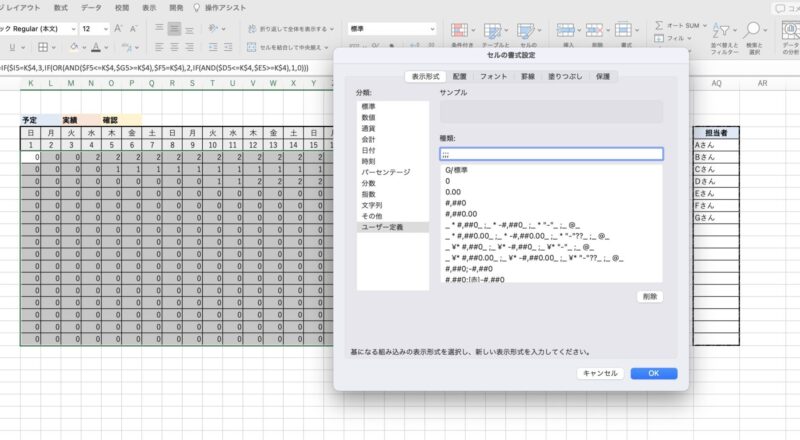Open the 校閲 ribbon tab
The height and width of the screenshot is (440, 800).
(122, 8)
